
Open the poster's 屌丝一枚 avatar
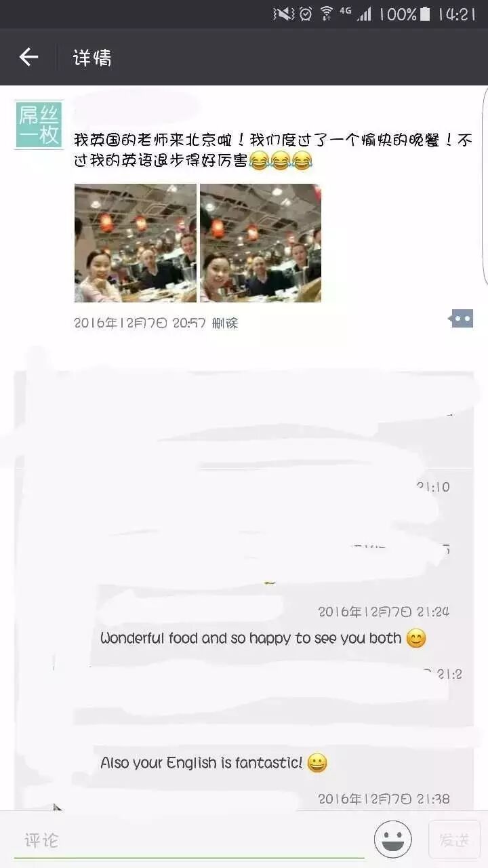39,124
